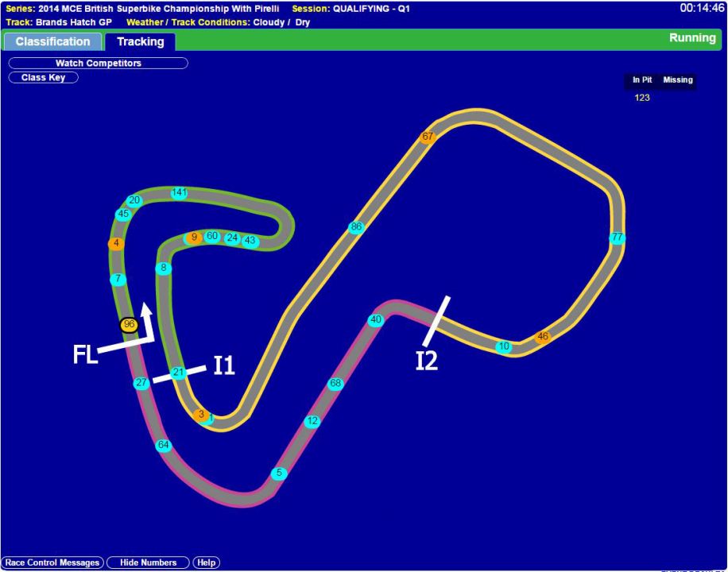This screenshot has height=572, width=728.
Task: Select rider 12 marker
Action: (312, 421)
